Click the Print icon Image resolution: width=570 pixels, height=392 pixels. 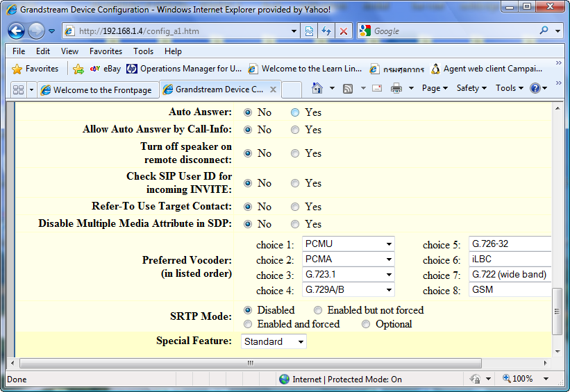click(396, 88)
